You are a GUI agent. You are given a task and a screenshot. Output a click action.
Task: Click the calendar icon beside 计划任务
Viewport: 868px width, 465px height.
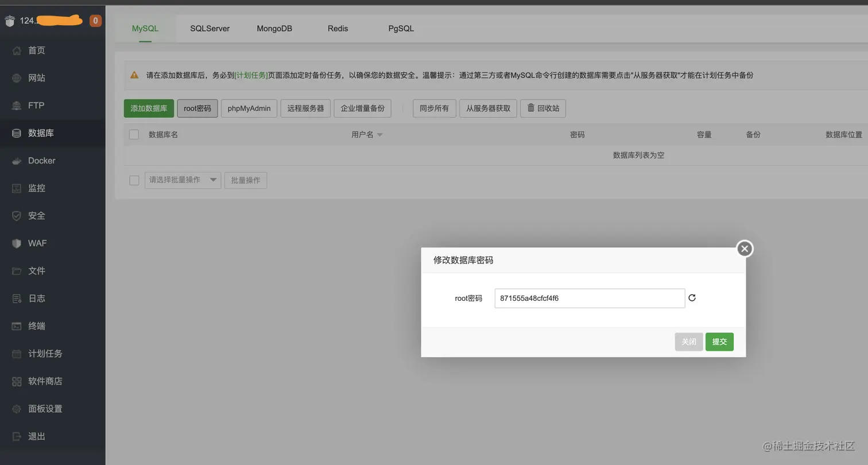click(17, 354)
